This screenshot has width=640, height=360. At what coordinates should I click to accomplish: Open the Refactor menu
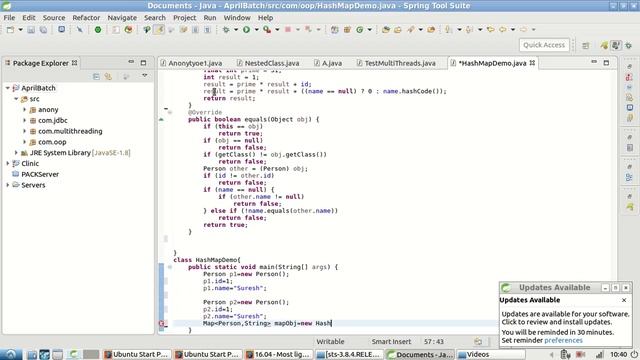86,18
